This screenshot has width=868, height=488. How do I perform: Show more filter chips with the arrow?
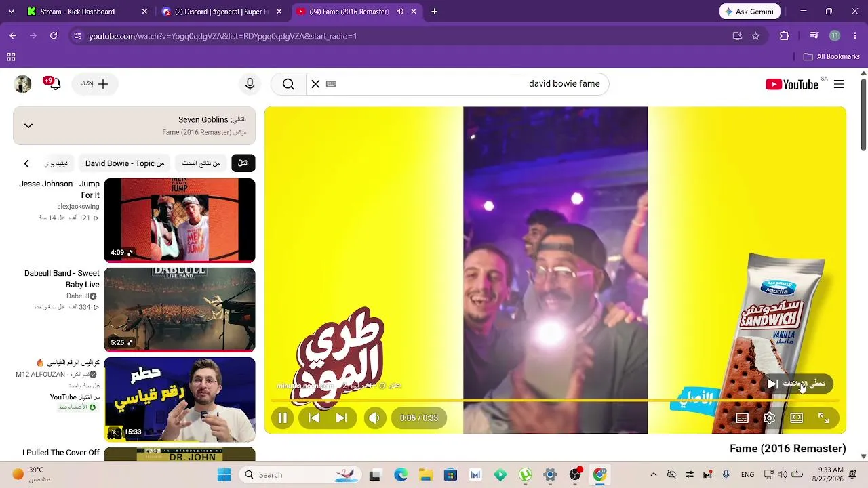coord(26,163)
